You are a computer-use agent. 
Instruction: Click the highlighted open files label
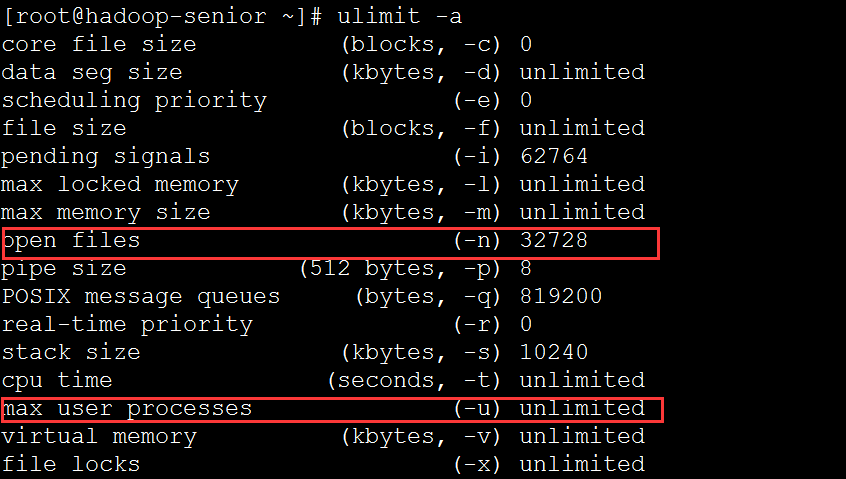pos(71,241)
